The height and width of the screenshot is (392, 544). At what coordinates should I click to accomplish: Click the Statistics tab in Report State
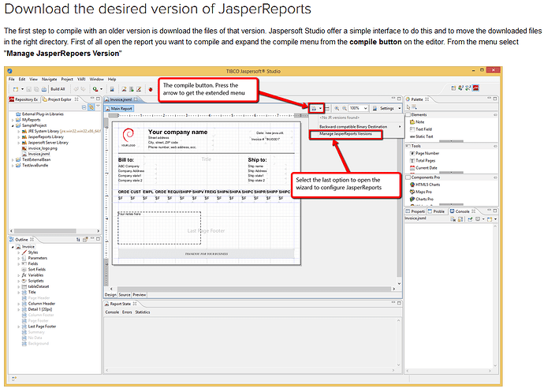(x=143, y=312)
